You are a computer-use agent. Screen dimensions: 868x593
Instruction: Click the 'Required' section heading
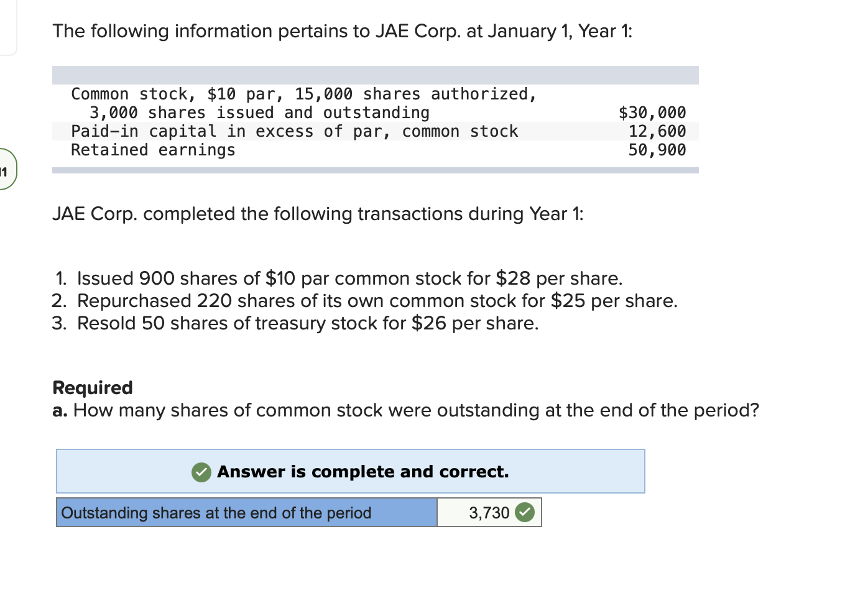pos(92,387)
